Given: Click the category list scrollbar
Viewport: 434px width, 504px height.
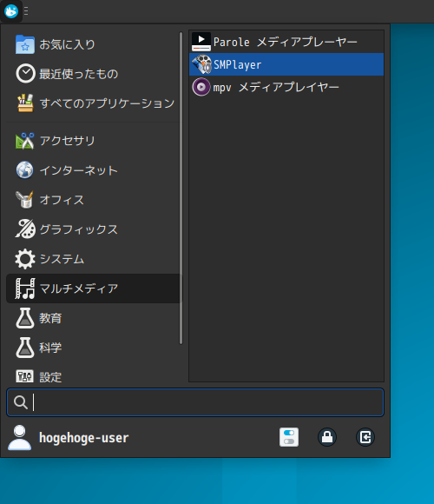Looking at the screenshot, I should pyautogui.click(x=181, y=188).
